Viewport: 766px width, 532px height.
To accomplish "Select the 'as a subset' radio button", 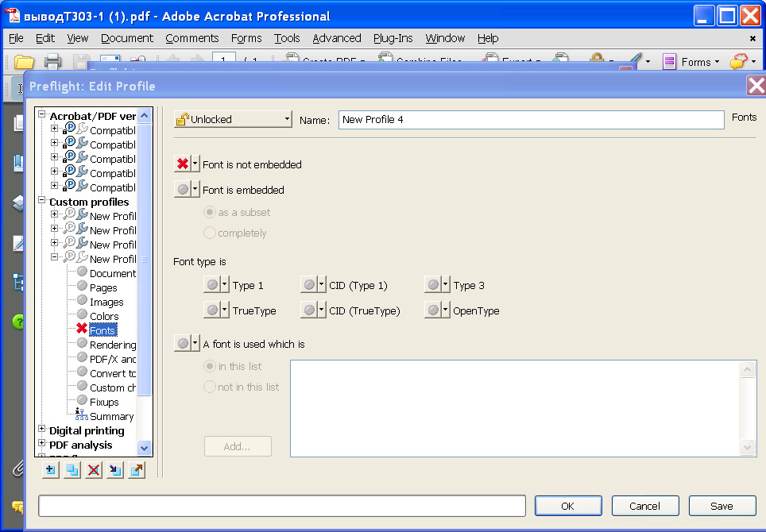I will point(210,212).
